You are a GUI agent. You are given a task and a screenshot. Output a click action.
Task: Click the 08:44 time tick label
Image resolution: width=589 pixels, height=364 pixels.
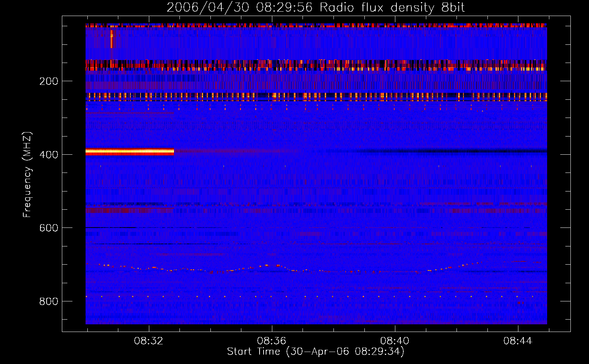pos(518,341)
